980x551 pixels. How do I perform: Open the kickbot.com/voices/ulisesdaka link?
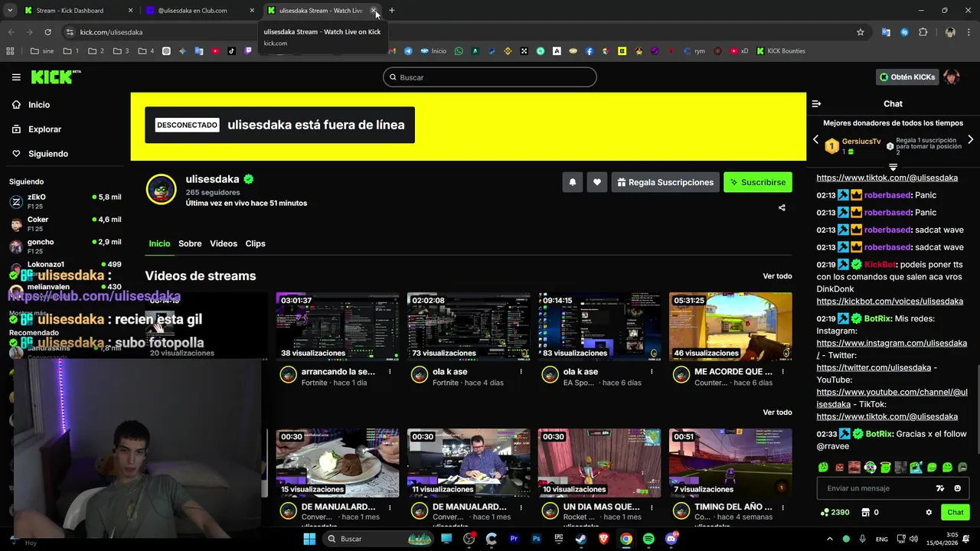pyautogui.click(x=890, y=302)
